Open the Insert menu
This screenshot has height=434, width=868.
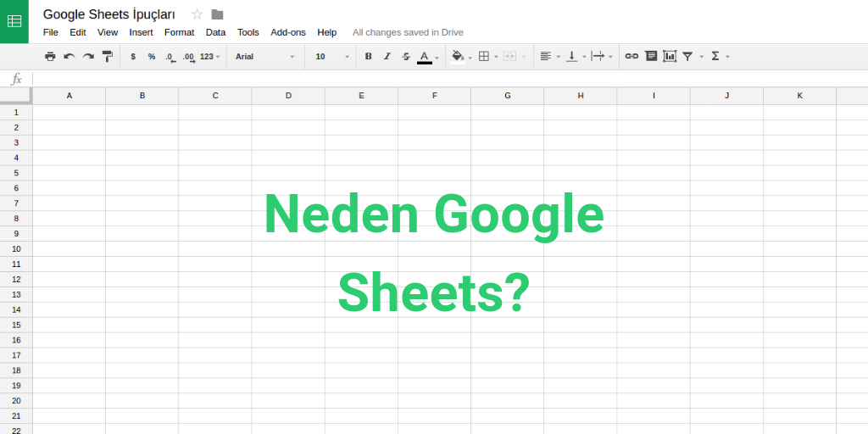coord(142,32)
